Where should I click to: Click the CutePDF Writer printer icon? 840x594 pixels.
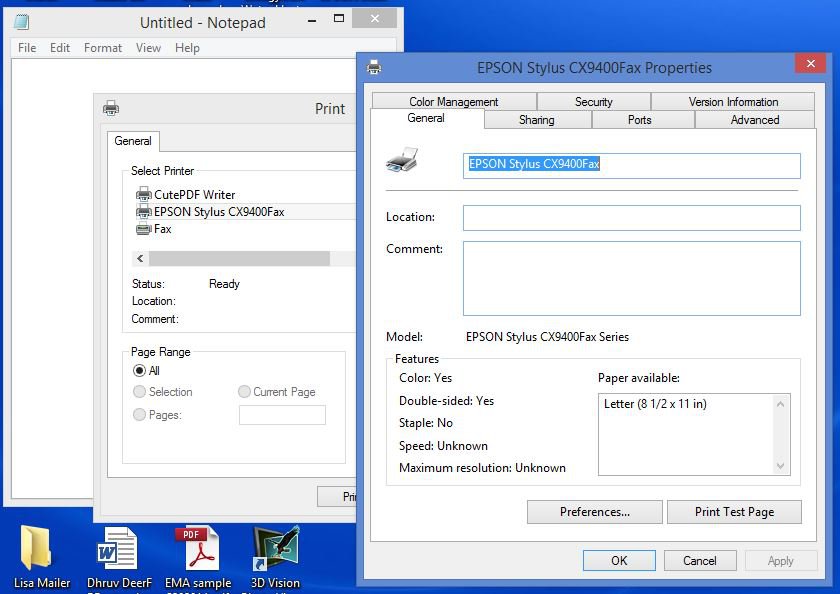coord(143,194)
